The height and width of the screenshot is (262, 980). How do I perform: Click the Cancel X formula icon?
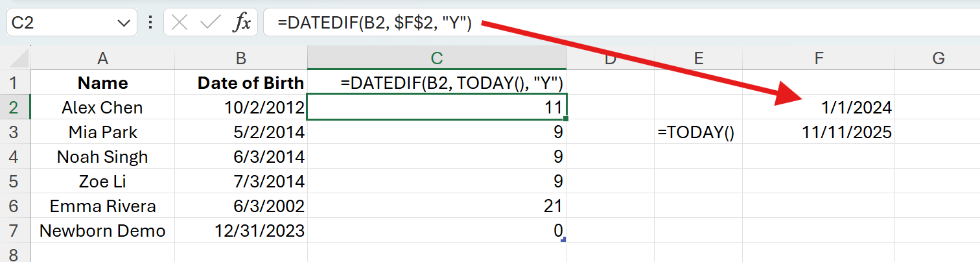[x=180, y=23]
